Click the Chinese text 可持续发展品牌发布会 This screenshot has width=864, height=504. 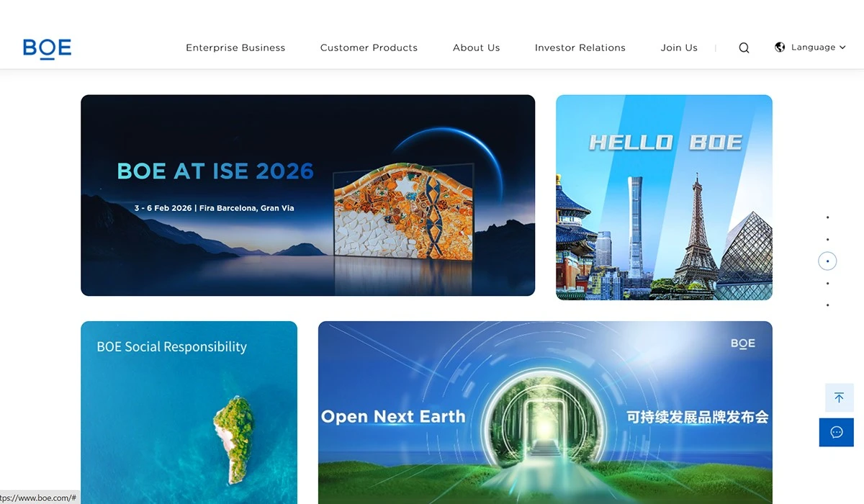(697, 416)
